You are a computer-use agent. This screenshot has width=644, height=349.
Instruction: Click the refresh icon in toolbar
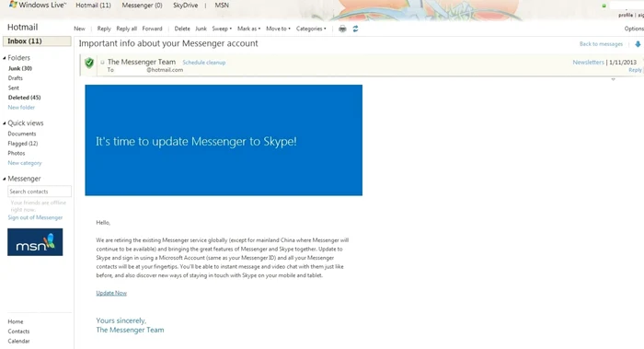tap(355, 29)
